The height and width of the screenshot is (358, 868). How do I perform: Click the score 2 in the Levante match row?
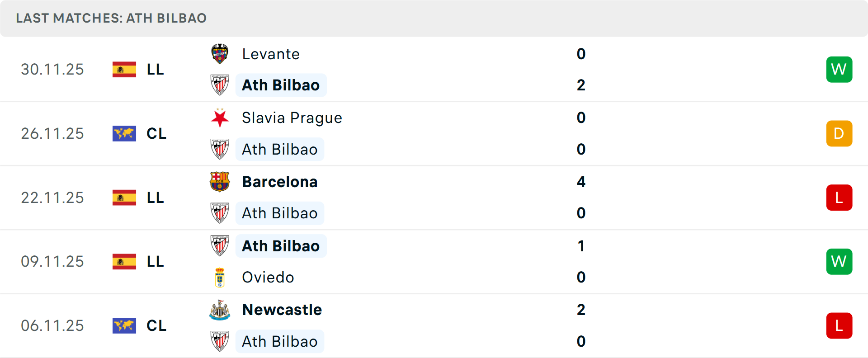[581, 85]
